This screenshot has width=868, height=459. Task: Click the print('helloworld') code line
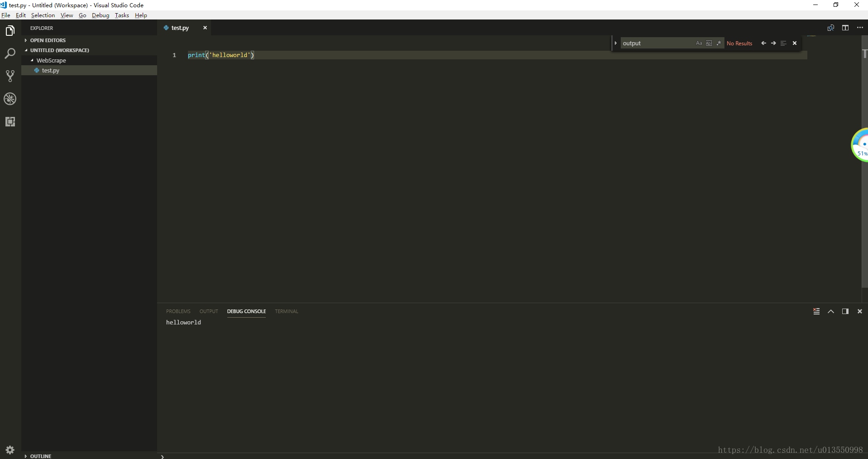click(x=221, y=55)
